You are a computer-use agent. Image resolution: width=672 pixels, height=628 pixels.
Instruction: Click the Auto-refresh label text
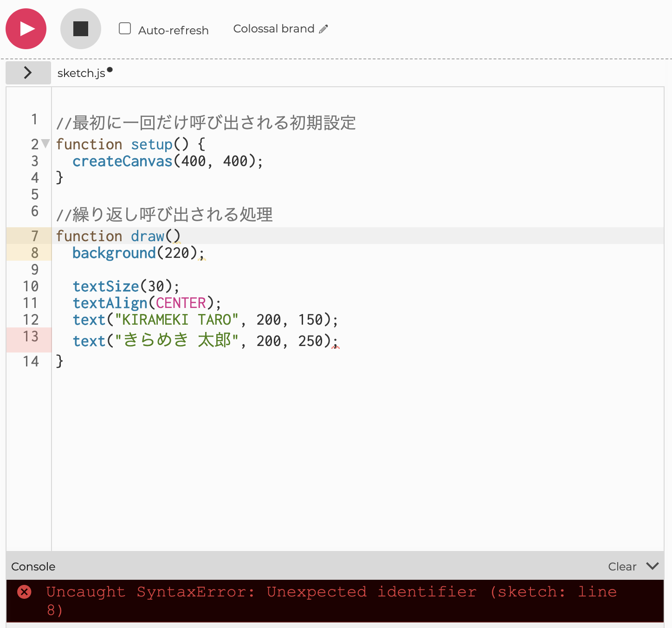click(x=173, y=31)
